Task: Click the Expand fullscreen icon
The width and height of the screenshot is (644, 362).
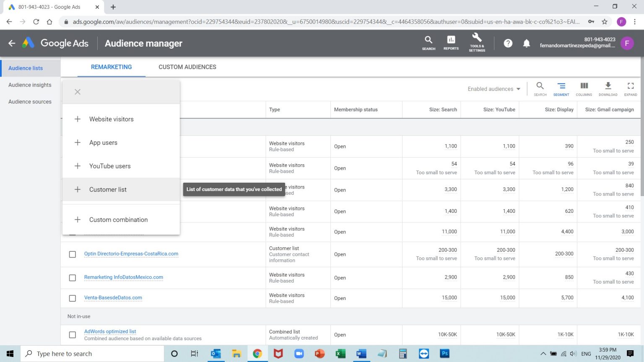Action: click(631, 89)
